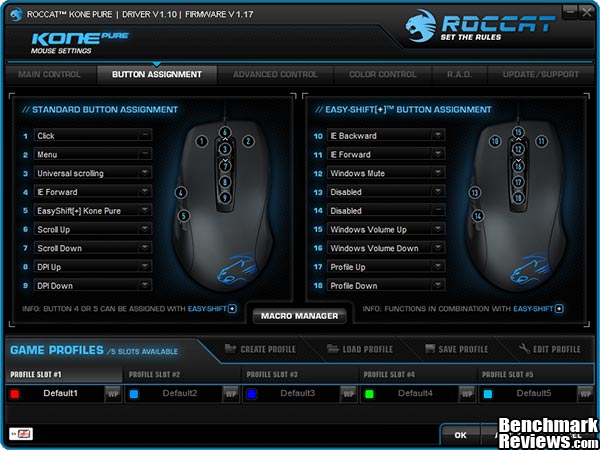Toggle WP button for Default5 profile
Viewport: 600px width, 450px height.
(x=585, y=394)
